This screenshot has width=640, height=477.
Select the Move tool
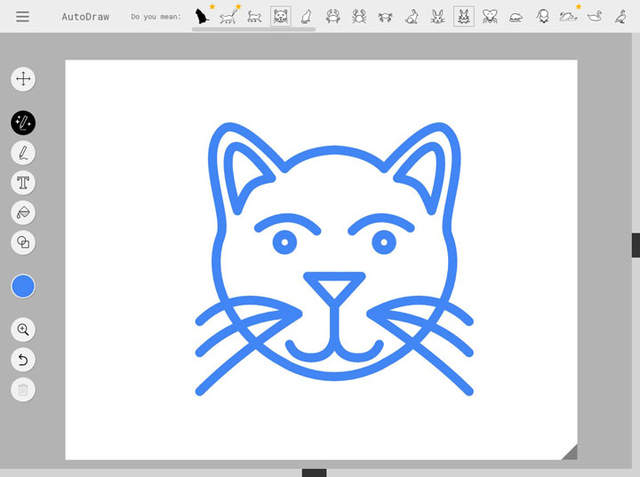(23, 79)
